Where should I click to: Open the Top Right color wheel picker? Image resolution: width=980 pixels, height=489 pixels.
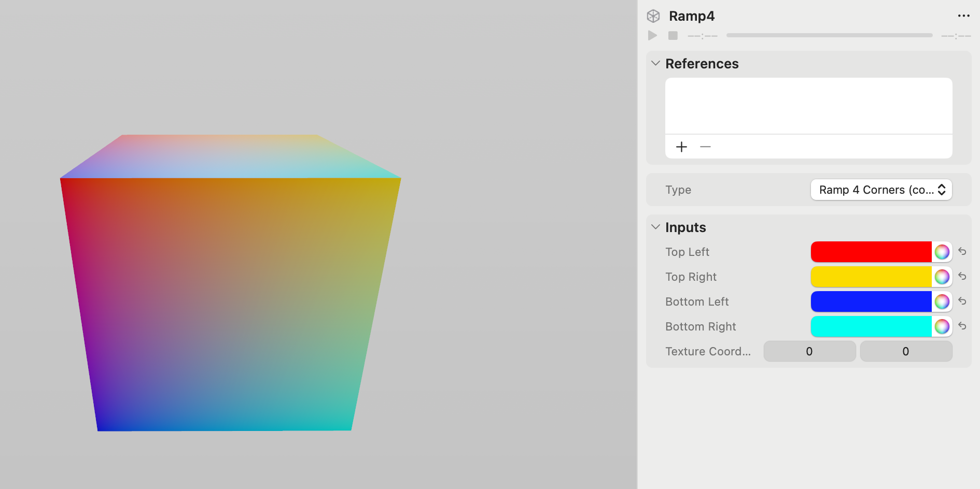(942, 277)
